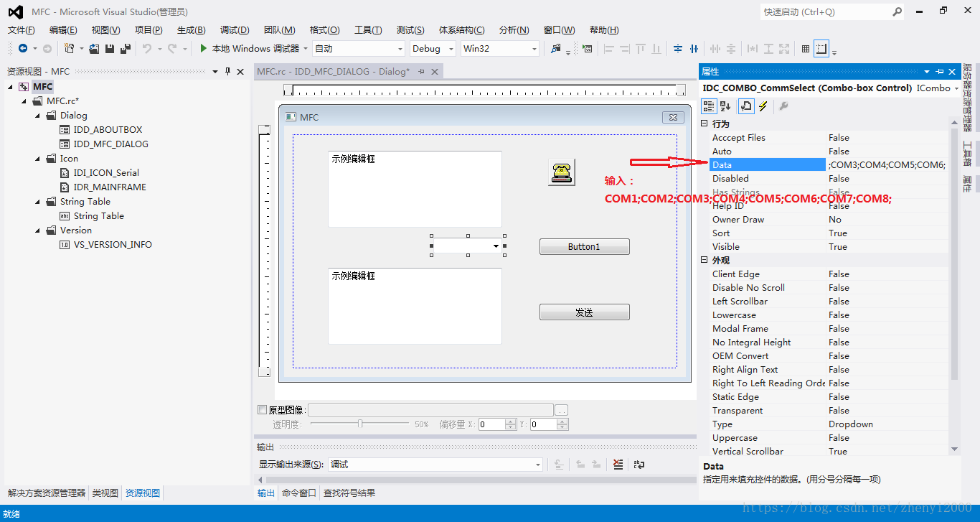Collapse the Icon folder in resource tree
This screenshot has width=980, height=522.
click(x=39, y=159)
